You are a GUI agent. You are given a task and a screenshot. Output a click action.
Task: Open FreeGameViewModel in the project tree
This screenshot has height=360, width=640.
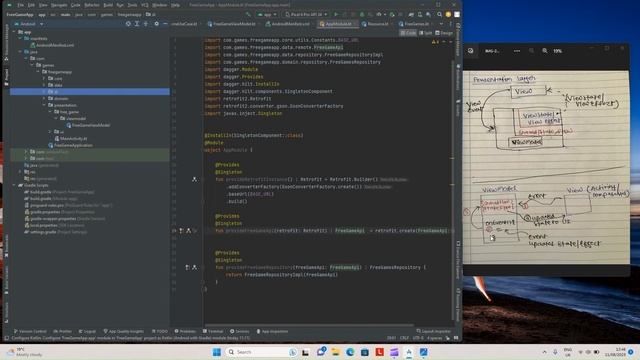click(88, 125)
